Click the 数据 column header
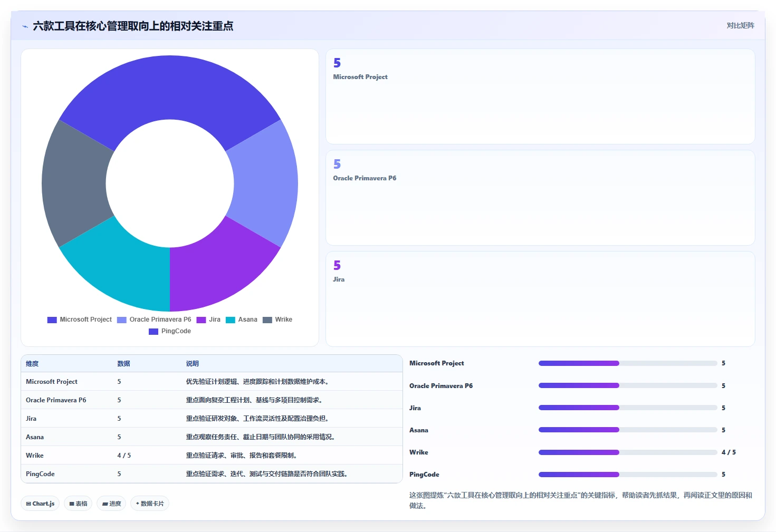 (x=123, y=364)
